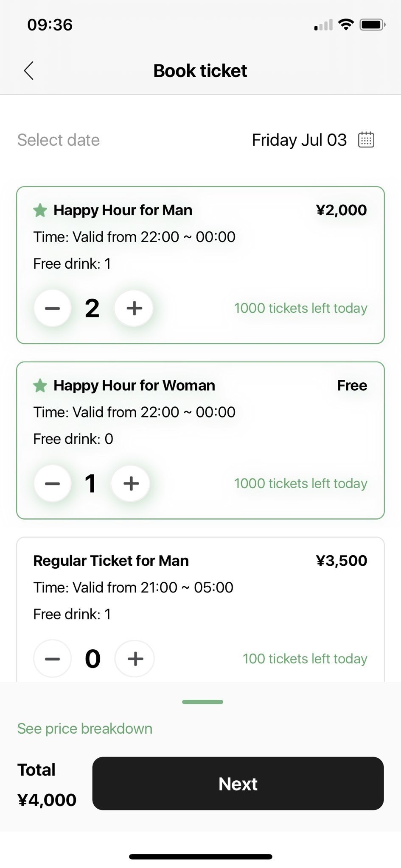Select the Regular Ticket for Man title
This screenshot has width=401, height=868.
tap(111, 561)
